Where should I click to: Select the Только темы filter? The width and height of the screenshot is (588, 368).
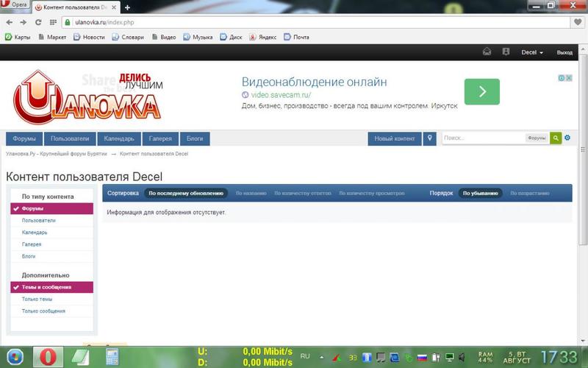pyautogui.click(x=51, y=300)
